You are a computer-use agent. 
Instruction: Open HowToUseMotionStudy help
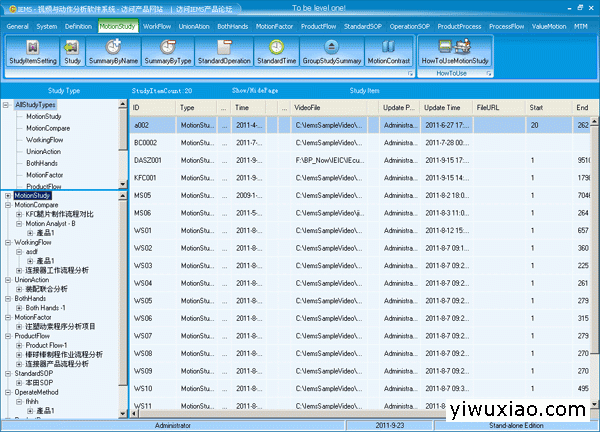point(455,52)
